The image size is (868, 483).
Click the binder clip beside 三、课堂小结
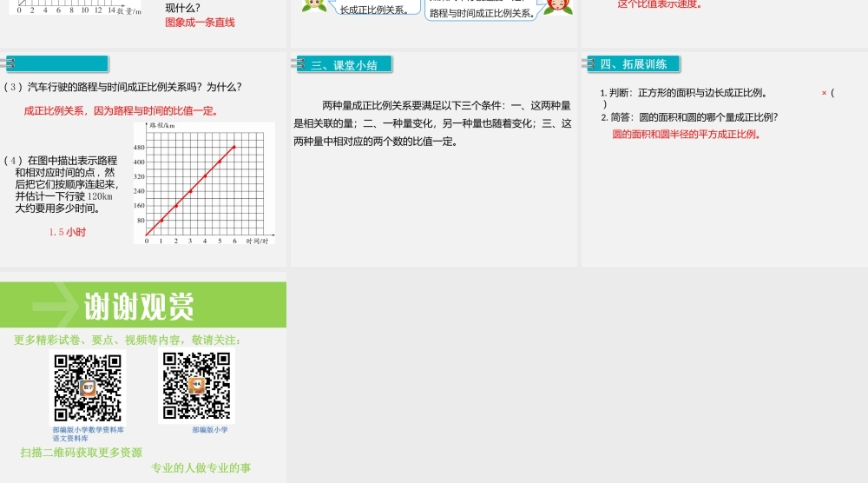click(296, 63)
